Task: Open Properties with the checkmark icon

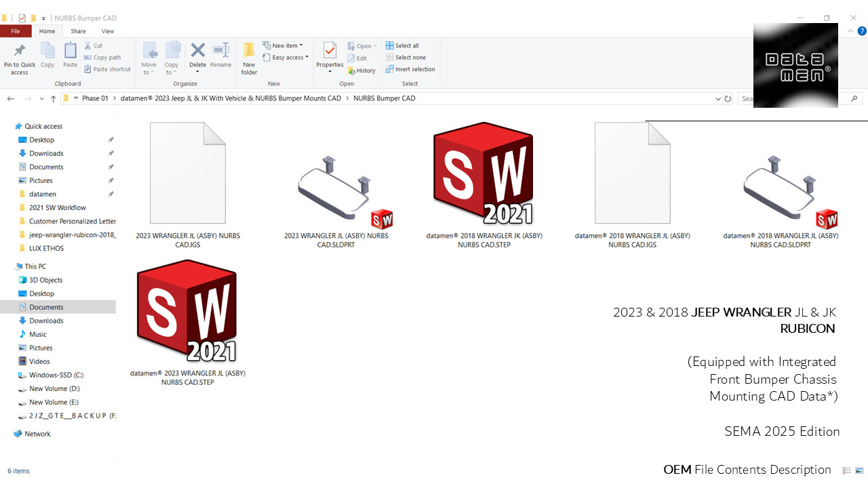Action: coord(330,51)
